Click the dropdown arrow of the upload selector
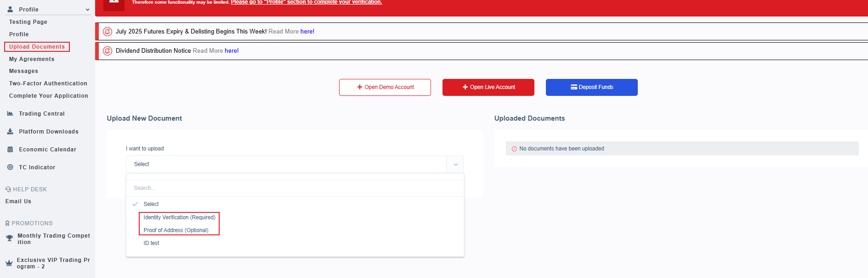 (455, 164)
